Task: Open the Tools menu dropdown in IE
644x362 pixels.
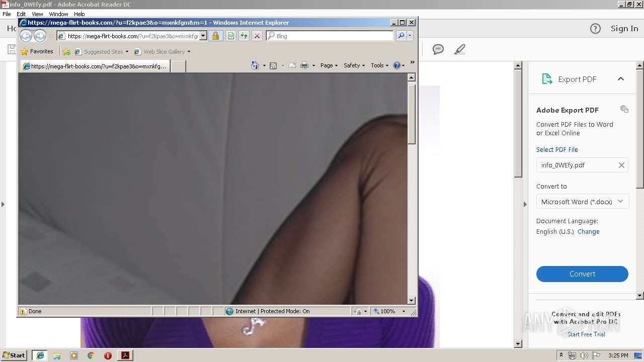Action: pyautogui.click(x=379, y=65)
